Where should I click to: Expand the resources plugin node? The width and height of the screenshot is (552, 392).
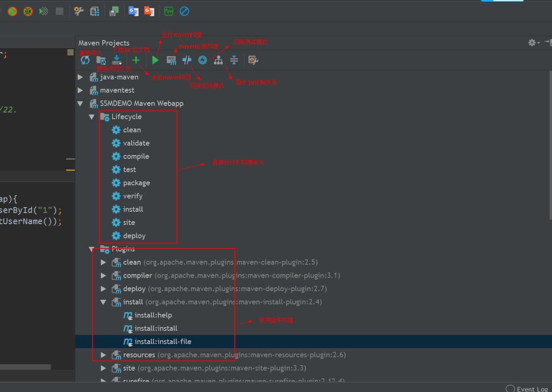(x=103, y=355)
